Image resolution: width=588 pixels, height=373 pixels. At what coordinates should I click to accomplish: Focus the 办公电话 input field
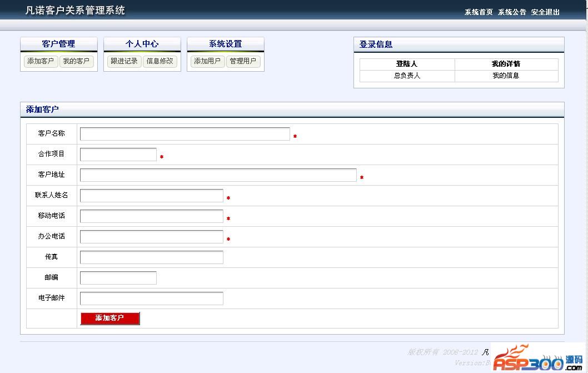coord(152,237)
